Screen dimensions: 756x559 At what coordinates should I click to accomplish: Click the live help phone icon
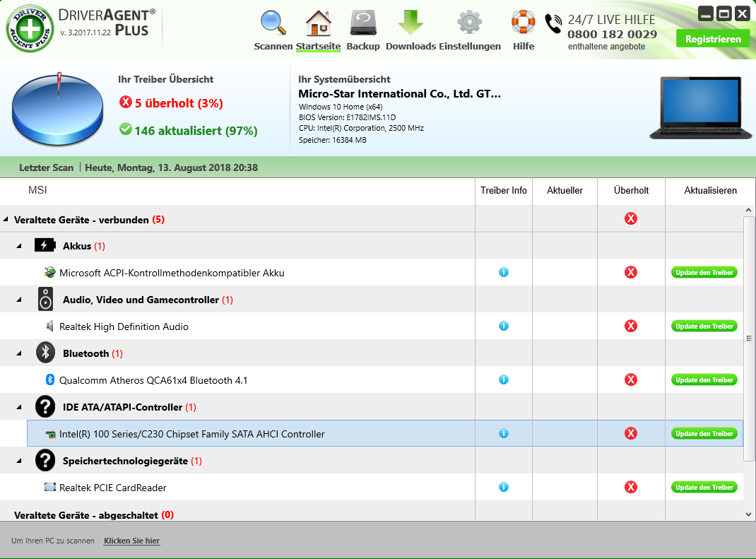pos(553,23)
